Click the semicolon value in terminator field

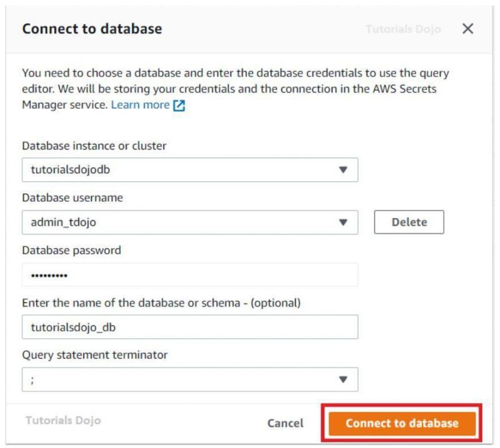(32, 379)
